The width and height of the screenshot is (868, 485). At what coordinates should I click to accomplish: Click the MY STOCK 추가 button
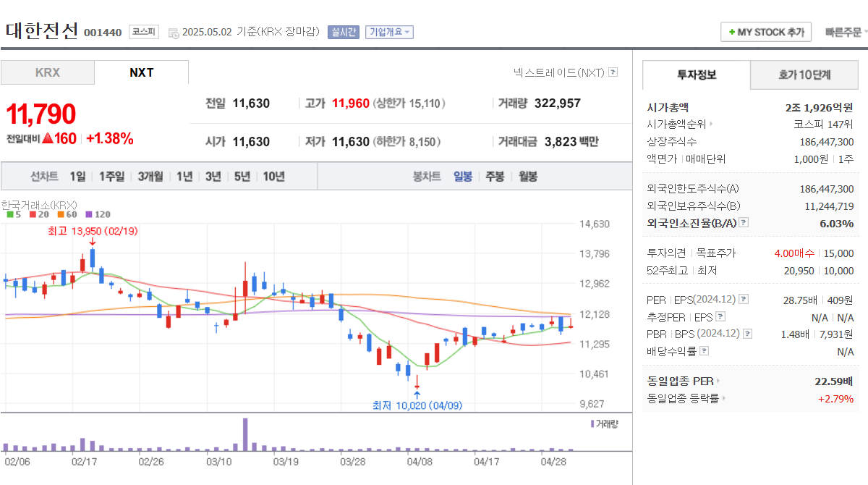tap(765, 31)
